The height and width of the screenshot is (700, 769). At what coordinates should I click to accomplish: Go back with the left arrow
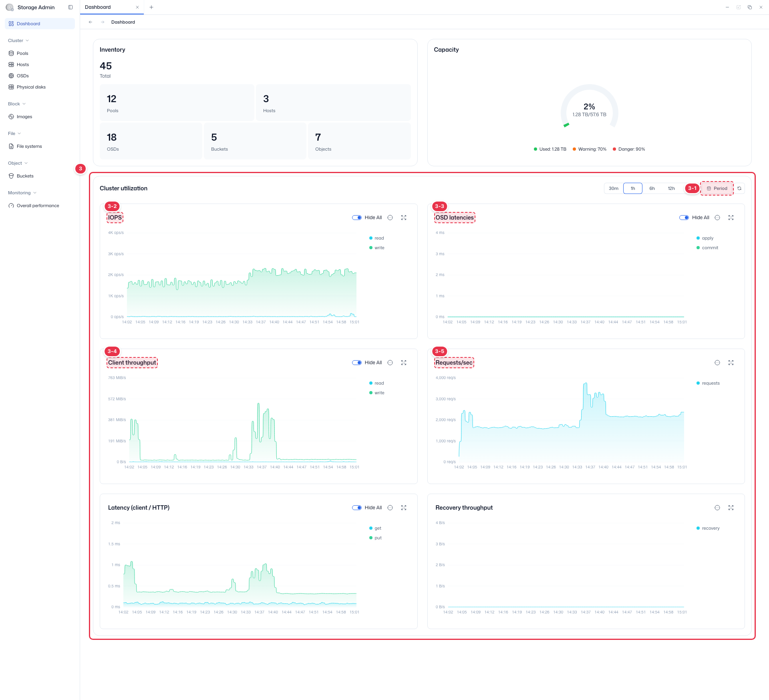pos(91,22)
